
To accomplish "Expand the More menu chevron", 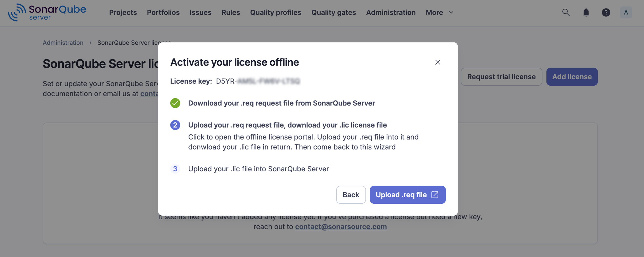I will (451, 13).
